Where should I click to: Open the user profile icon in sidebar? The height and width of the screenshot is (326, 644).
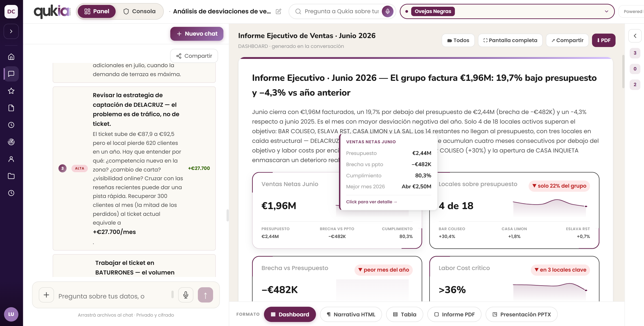(11, 159)
